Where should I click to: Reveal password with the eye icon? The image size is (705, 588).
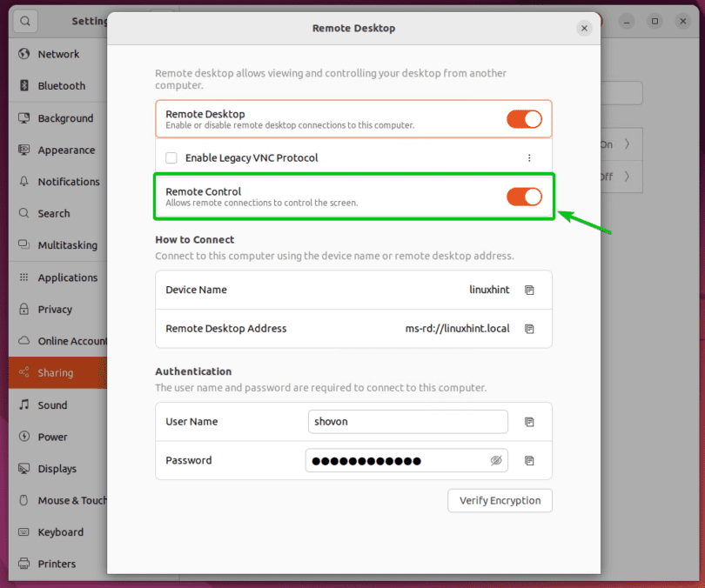(496, 461)
